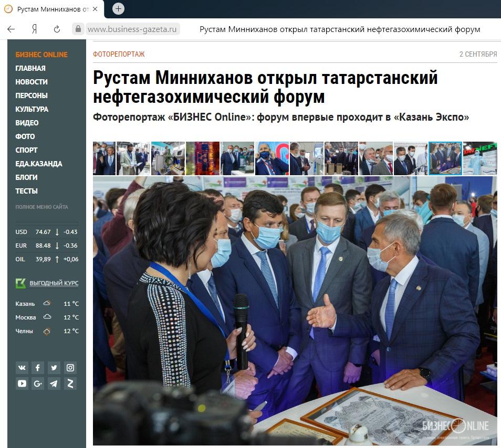
Task: Click the browser back arrow
Action: tap(11, 29)
